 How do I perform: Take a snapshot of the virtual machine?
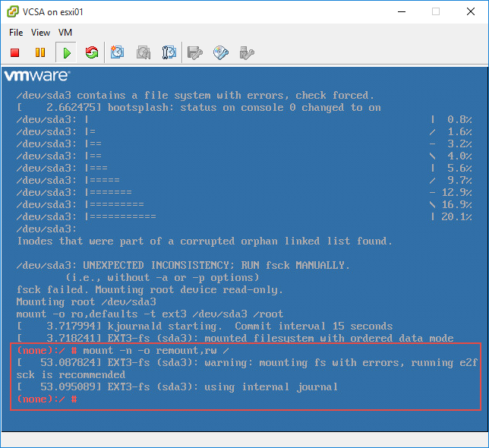(118, 52)
